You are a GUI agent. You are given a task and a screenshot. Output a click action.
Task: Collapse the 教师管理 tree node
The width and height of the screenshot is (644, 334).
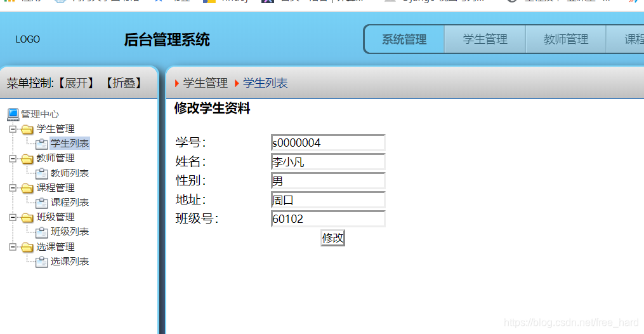point(13,159)
